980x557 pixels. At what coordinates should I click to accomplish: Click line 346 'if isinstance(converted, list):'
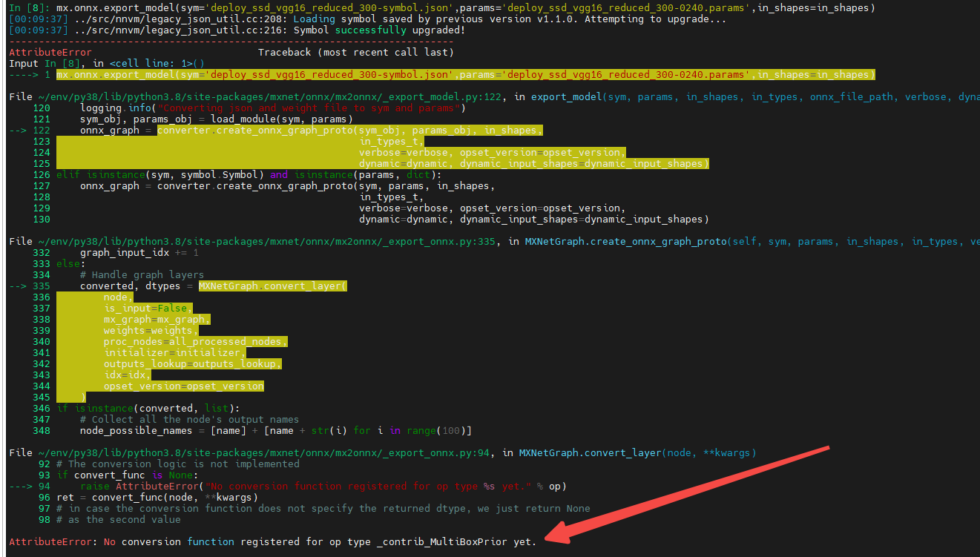[x=148, y=408]
